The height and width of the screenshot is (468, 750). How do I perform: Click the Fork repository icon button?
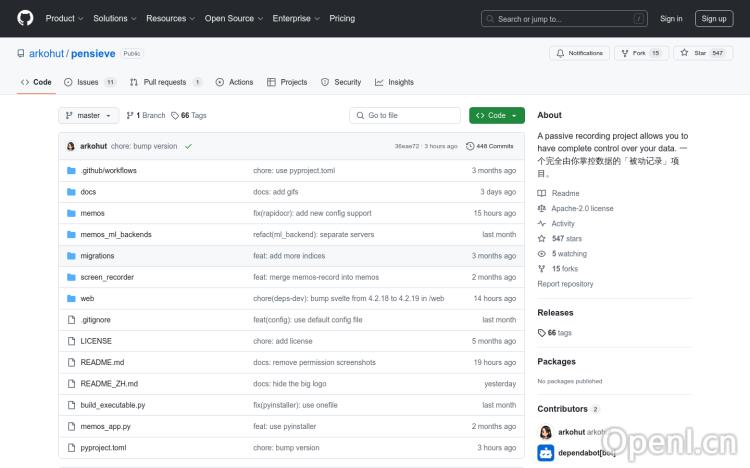(x=625, y=53)
